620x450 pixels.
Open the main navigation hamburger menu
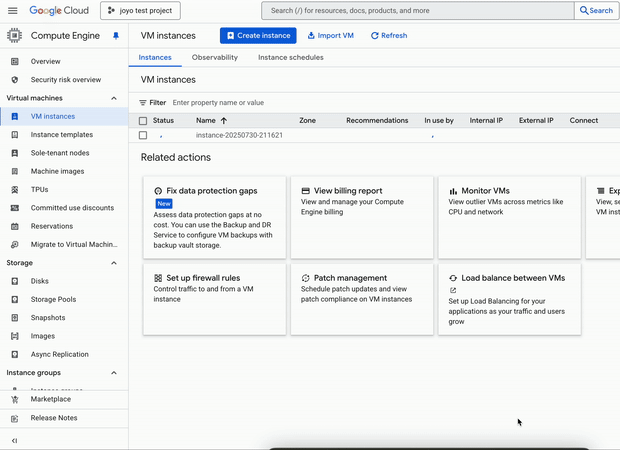[13, 10]
